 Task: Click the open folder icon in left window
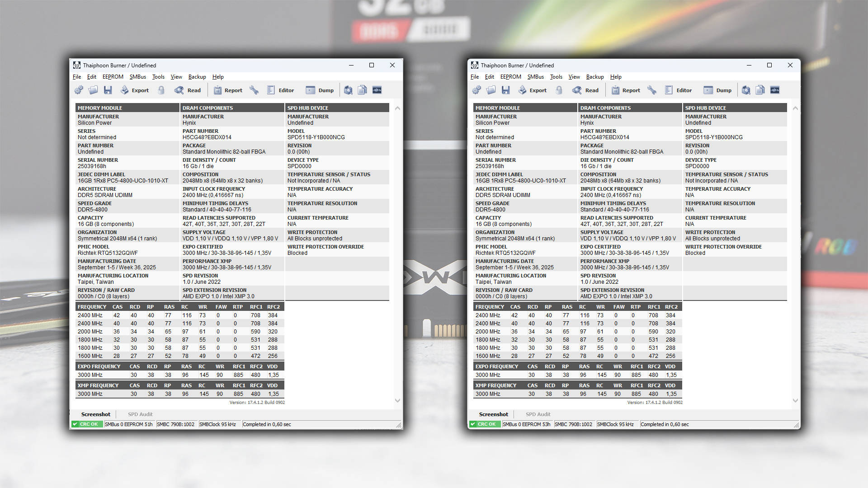pyautogui.click(x=93, y=90)
